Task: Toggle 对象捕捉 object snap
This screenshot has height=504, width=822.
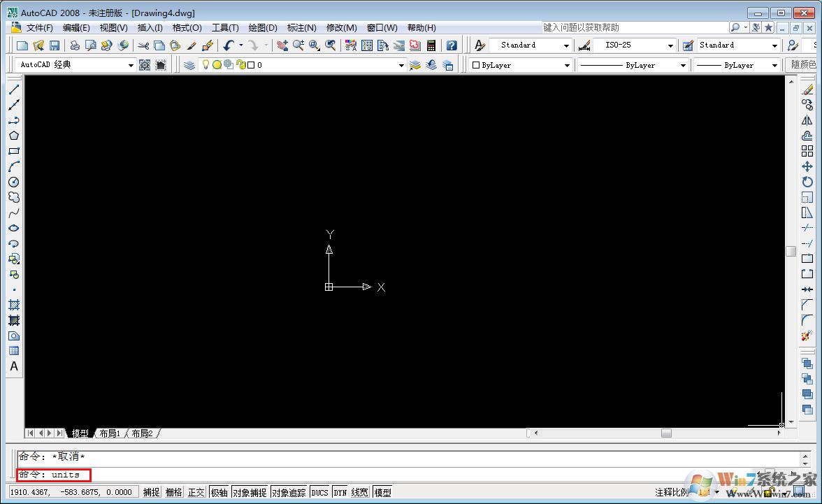Action: [x=250, y=492]
